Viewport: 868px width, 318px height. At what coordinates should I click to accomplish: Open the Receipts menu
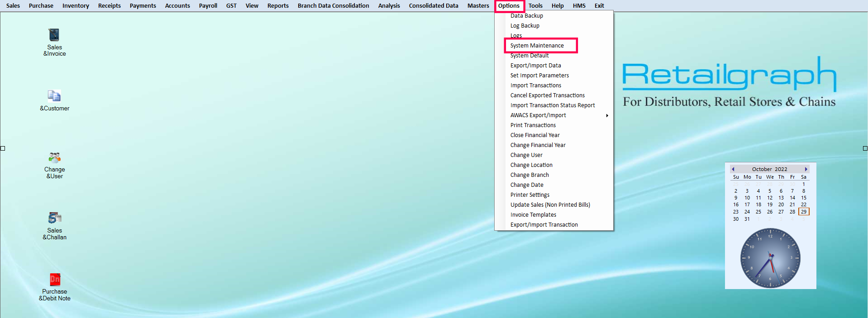110,6
